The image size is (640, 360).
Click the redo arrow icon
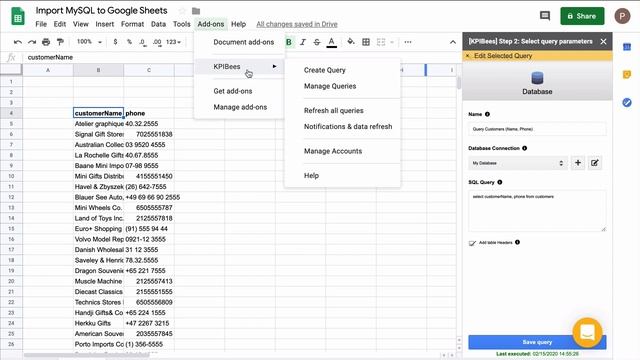32,42
